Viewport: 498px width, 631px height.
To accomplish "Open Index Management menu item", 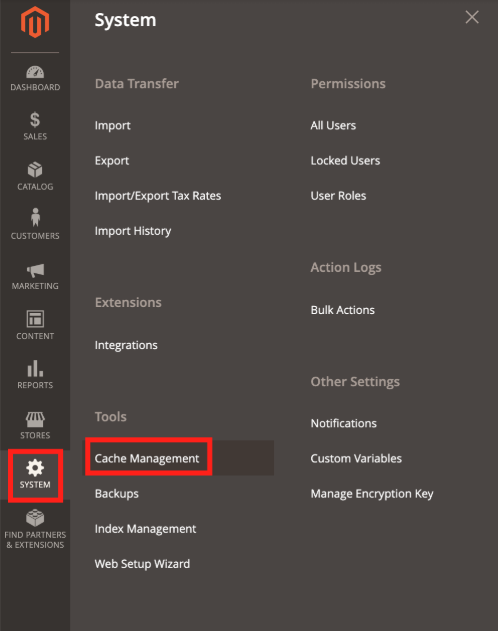I will coord(145,529).
